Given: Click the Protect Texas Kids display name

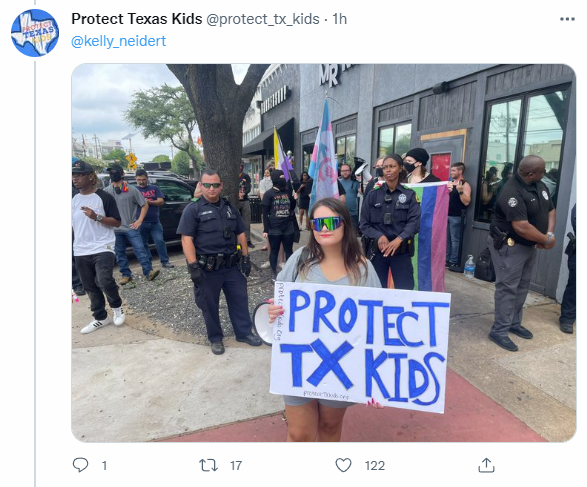Looking at the screenshot, I should pos(137,19).
